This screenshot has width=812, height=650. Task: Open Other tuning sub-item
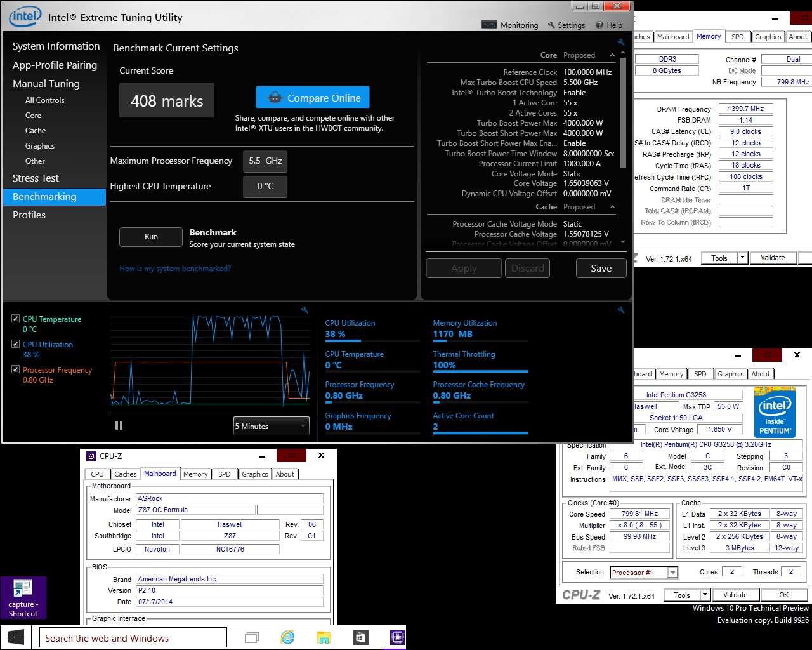coord(35,161)
